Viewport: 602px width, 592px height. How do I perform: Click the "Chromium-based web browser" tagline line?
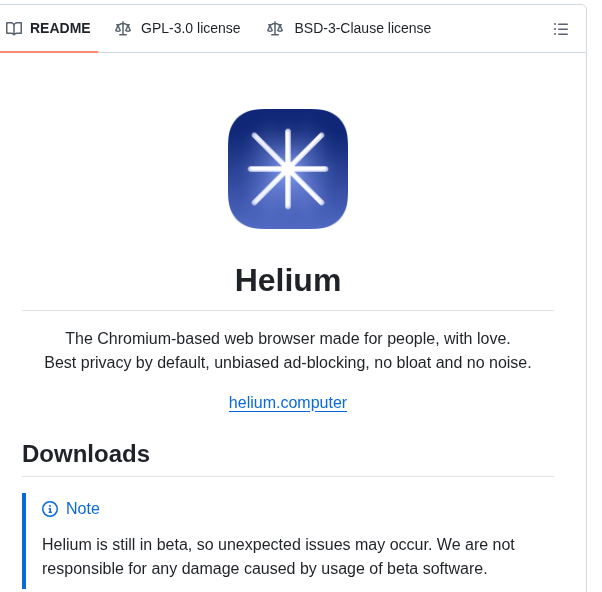pos(288,339)
